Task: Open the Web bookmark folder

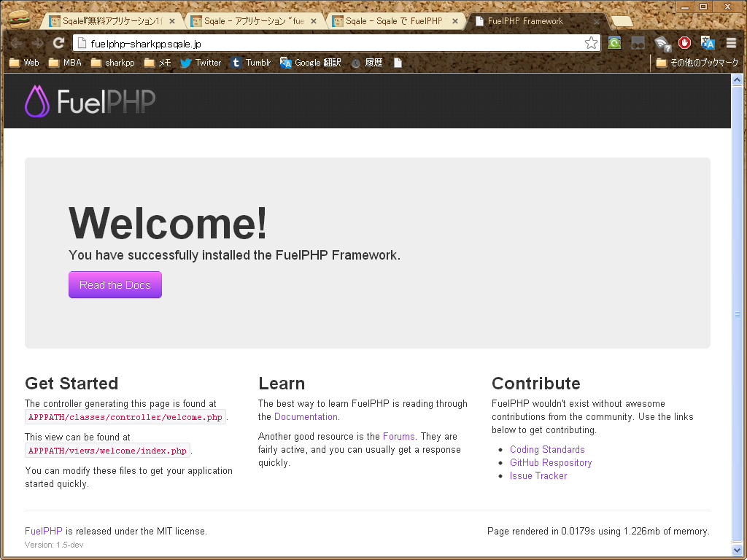Action: (24, 63)
